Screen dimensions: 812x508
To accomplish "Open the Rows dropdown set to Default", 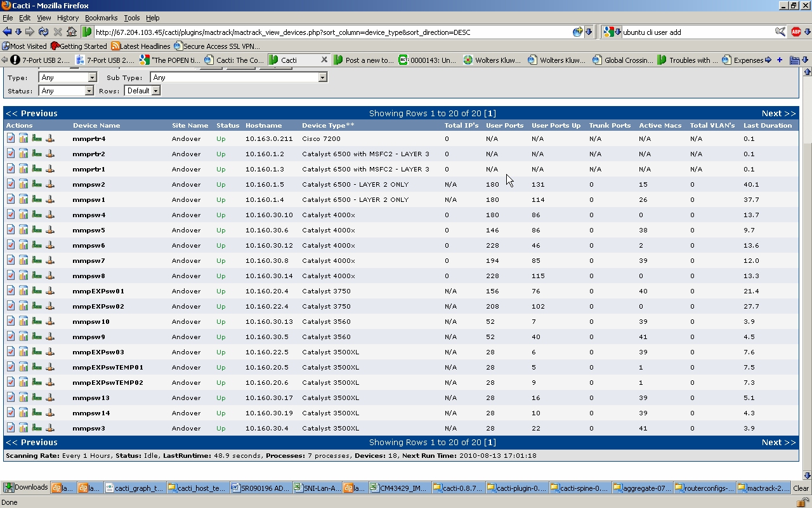I will click(x=142, y=91).
